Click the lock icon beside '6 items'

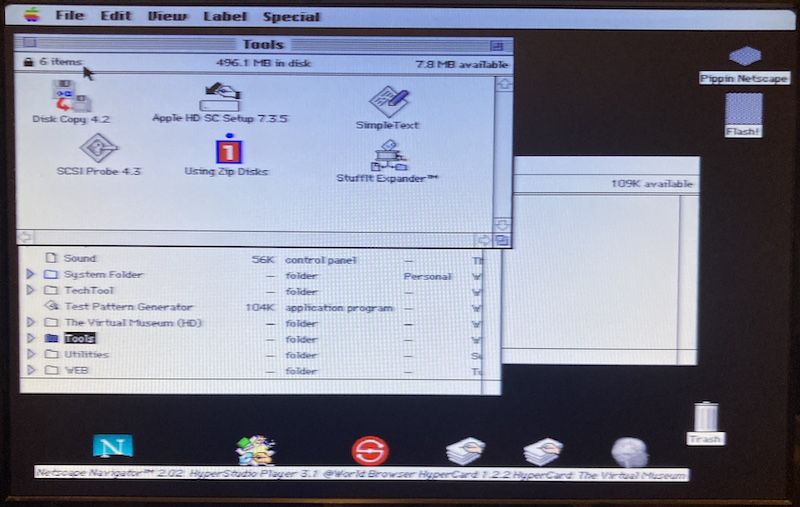click(29, 62)
